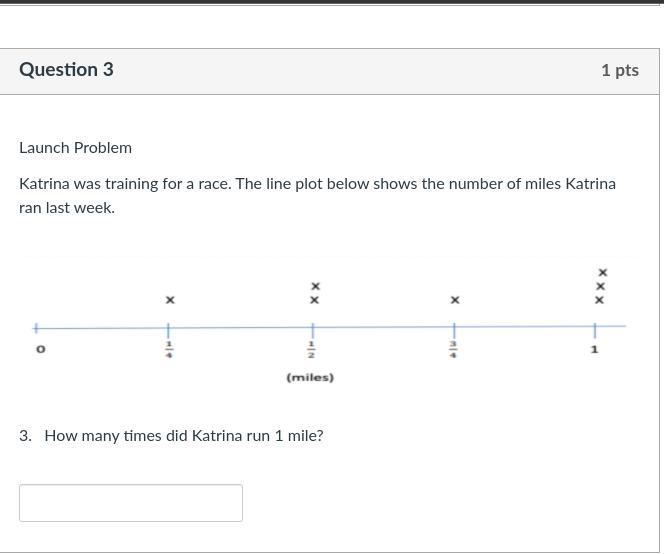The width and height of the screenshot is (664, 554).
Task: Click the middle X above 1
Action: 601,287
